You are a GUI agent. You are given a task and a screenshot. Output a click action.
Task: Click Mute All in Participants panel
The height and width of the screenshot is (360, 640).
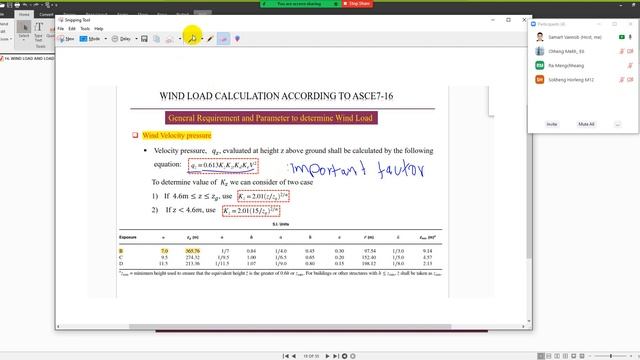[586, 124]
